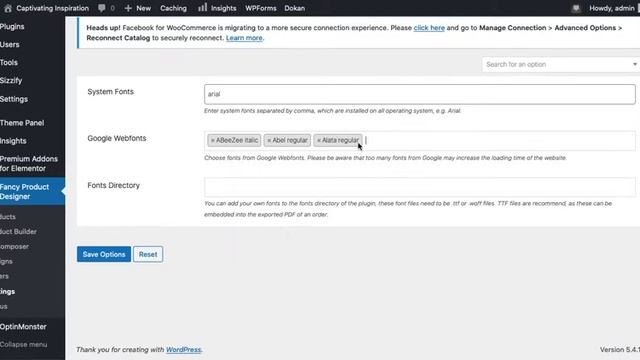The image size is (640, 360).
Task: Remove the ABeeZee italic font tag
Action: (x=213, y=140)
